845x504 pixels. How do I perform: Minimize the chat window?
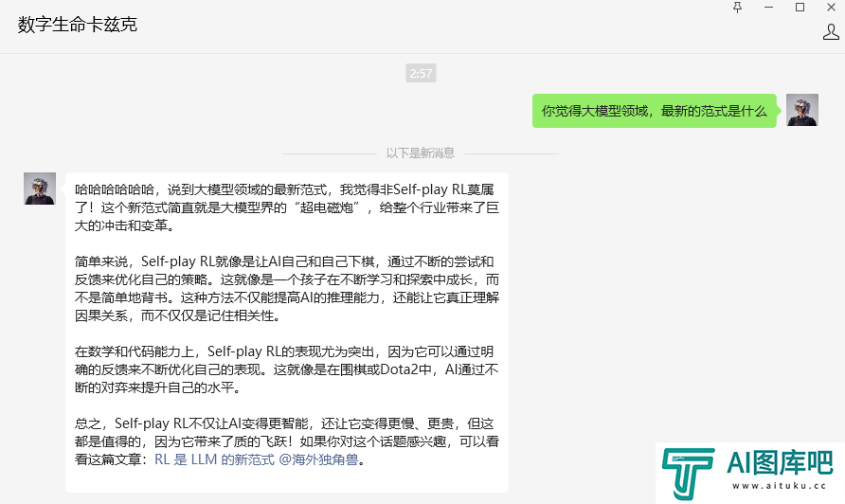tap(768, 7)
